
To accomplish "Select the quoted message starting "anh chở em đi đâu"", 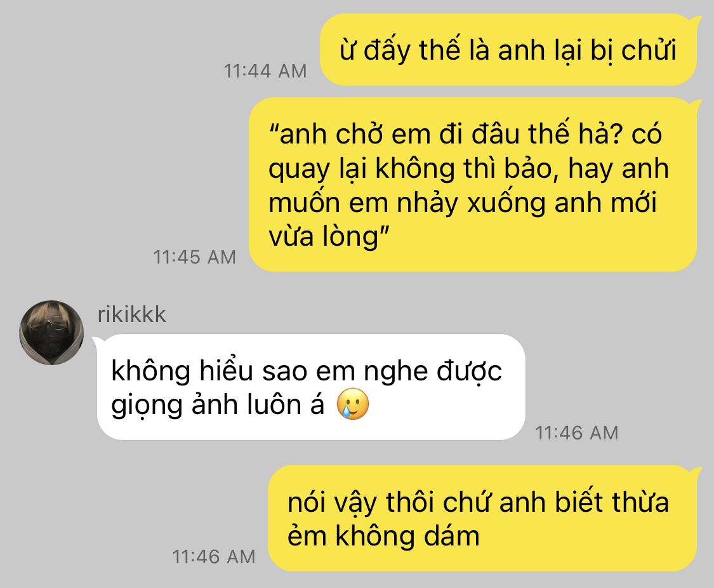I will (473, 184).
